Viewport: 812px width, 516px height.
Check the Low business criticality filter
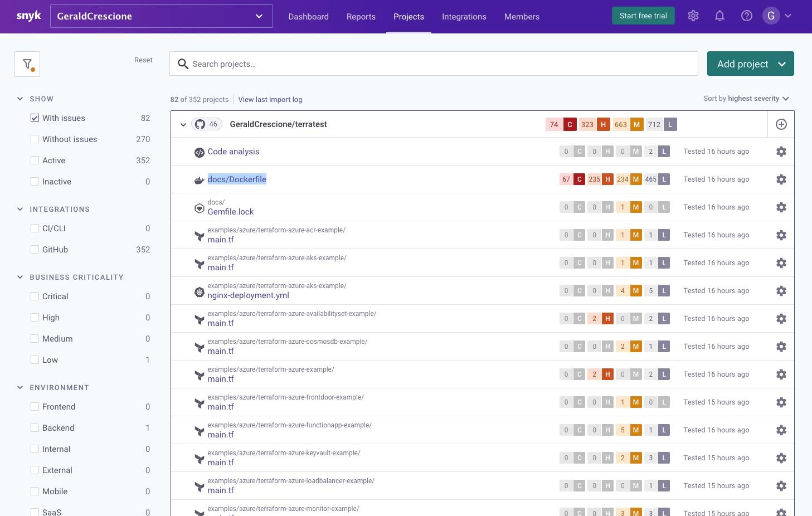coord(35,360)
